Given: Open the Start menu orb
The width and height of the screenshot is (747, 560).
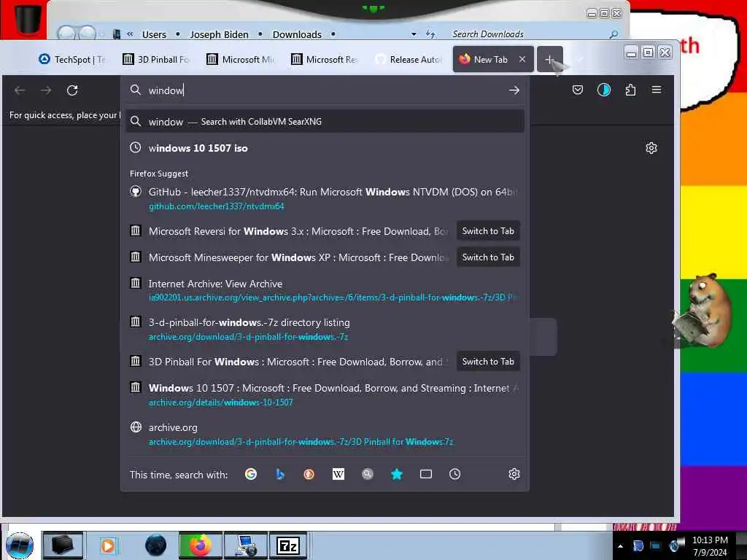Looking at the screenshot, I should pos(20,545).
